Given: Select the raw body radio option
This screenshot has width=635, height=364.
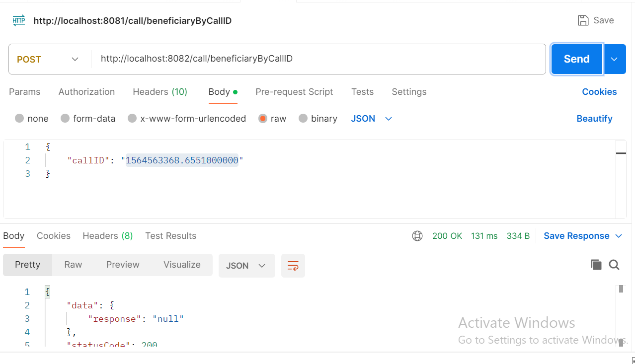Looking at the screenshot, I should pos(263,119).
